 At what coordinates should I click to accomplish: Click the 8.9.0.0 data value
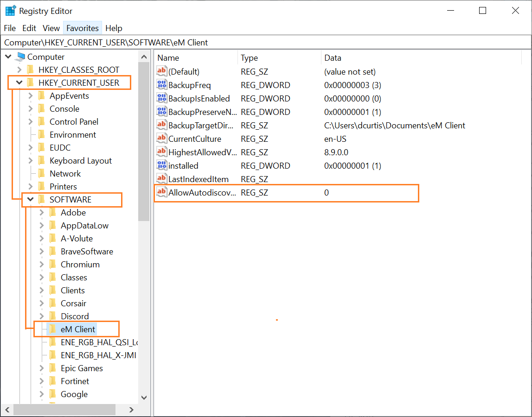pyautogui.click(x=336, y=152)
